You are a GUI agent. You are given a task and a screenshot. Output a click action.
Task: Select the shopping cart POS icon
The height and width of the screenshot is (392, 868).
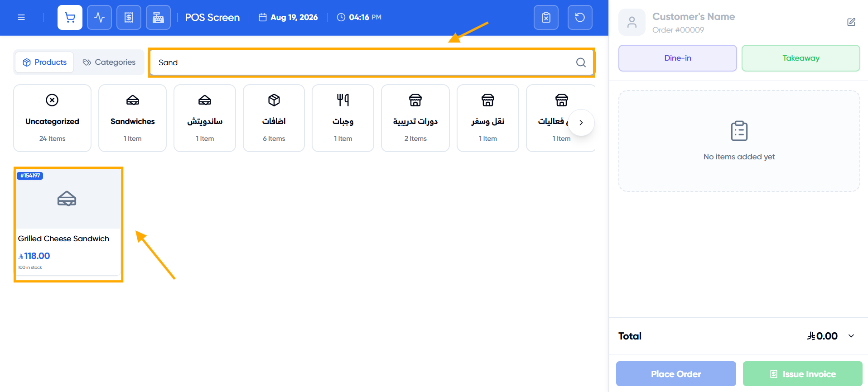point(70,17)
